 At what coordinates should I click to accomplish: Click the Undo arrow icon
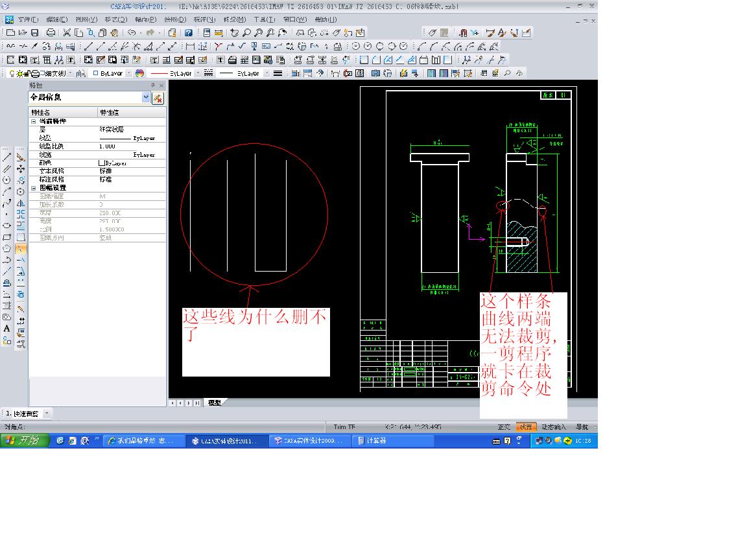pos(132,32)
